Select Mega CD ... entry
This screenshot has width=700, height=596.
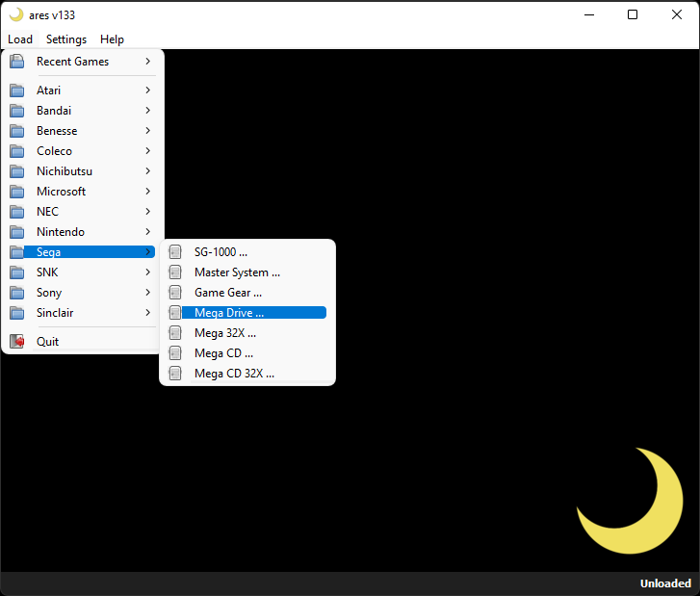(247, 353)
